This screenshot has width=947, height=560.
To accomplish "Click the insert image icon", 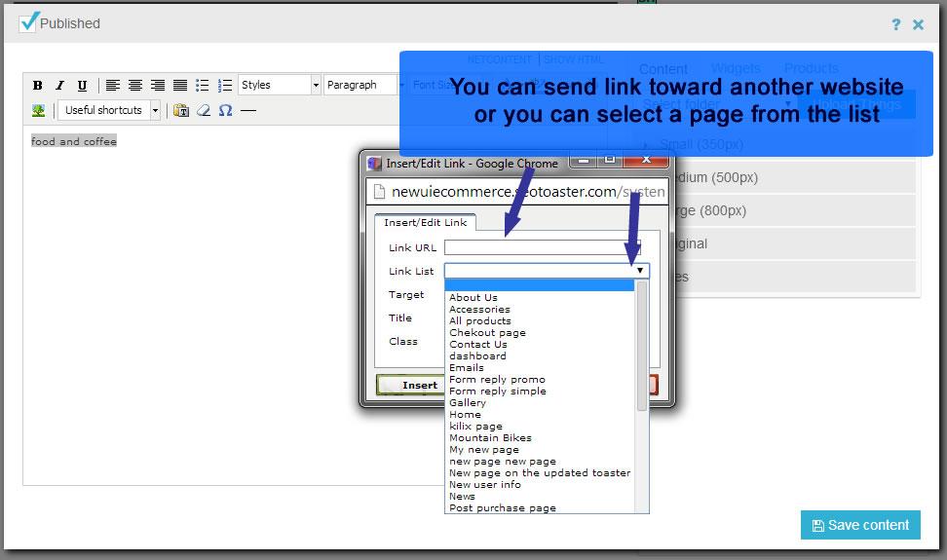I will point(38,110).
